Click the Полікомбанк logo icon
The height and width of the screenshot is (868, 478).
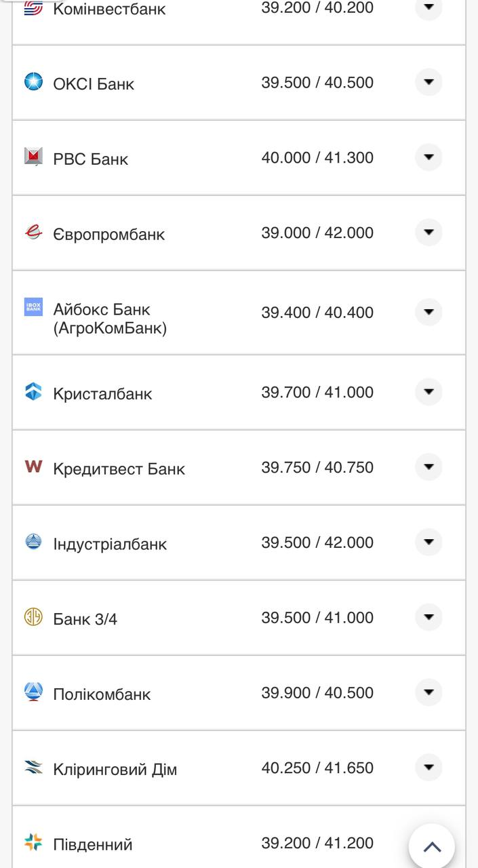pyautogui.click(x=33, y=692)
